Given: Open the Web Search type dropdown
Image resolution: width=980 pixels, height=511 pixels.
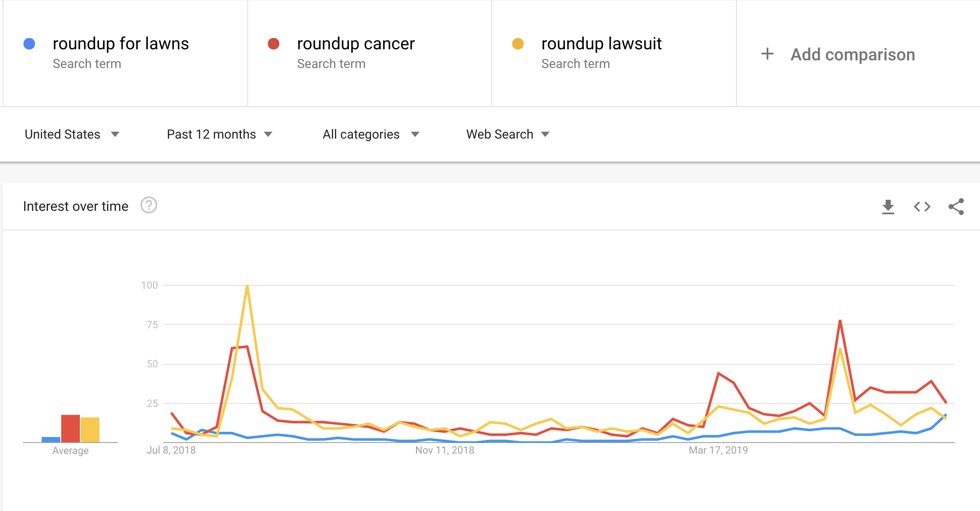Looking at the screenshot, I should point(508,134).
